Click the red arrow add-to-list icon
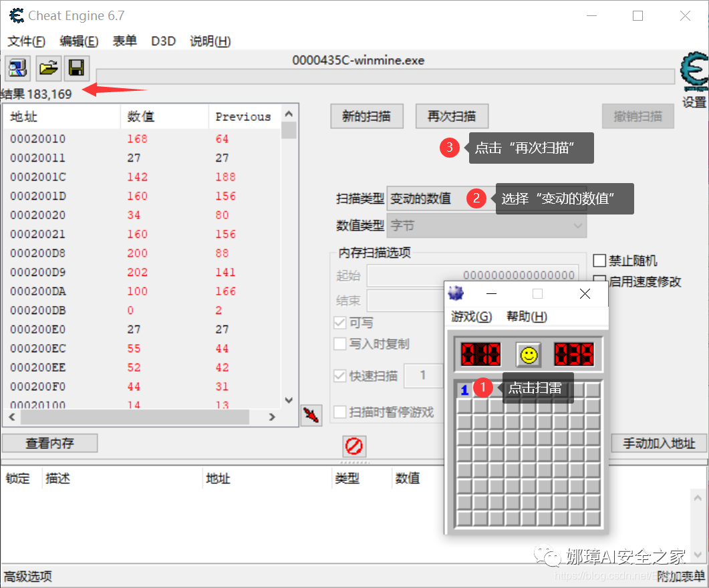 pyautogui.click(x=311, y=415)
